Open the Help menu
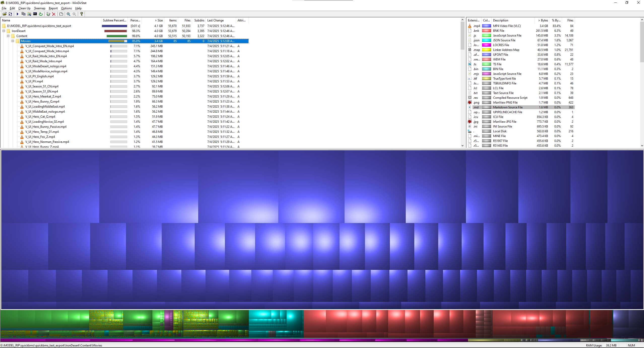The image size is (644, 348). 78,8
